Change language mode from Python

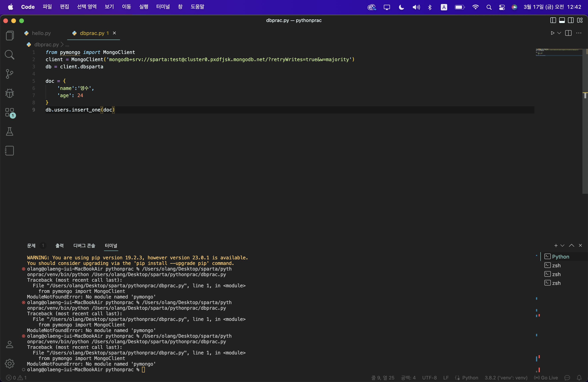[x=470, y=378]
